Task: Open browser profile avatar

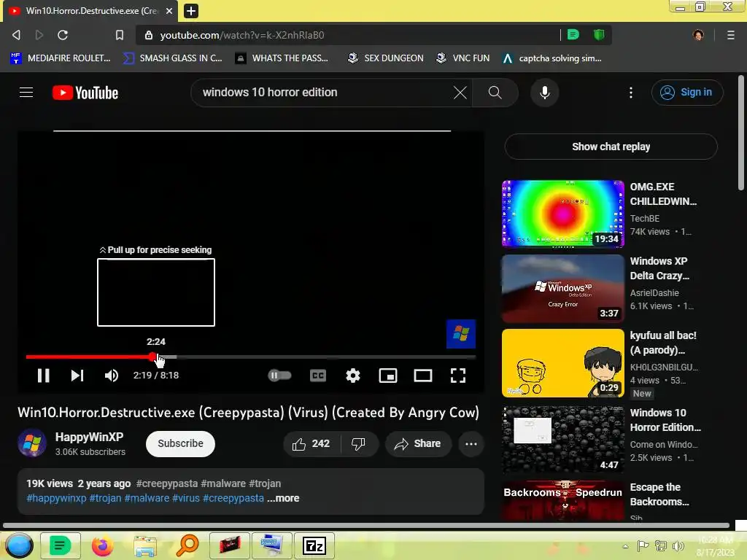Action: pos(698,35)
